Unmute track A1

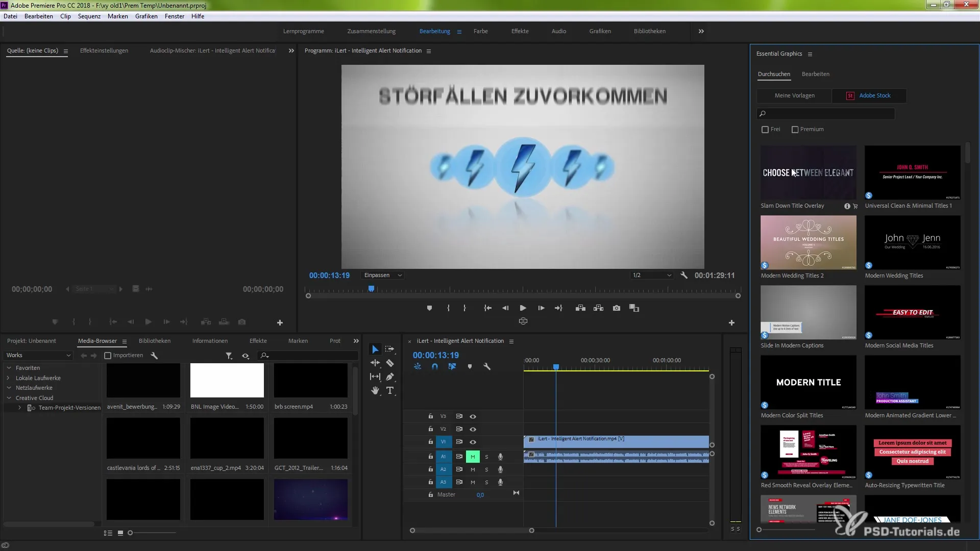tap(473, 457)
